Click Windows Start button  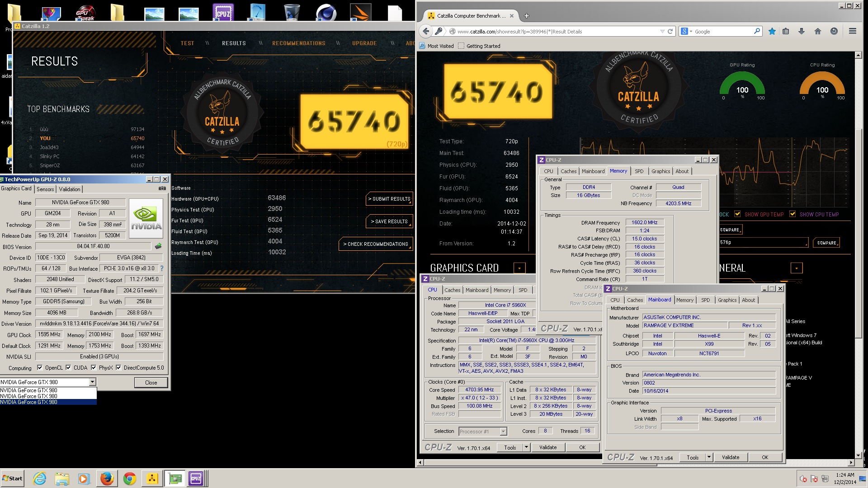point(12,479)
